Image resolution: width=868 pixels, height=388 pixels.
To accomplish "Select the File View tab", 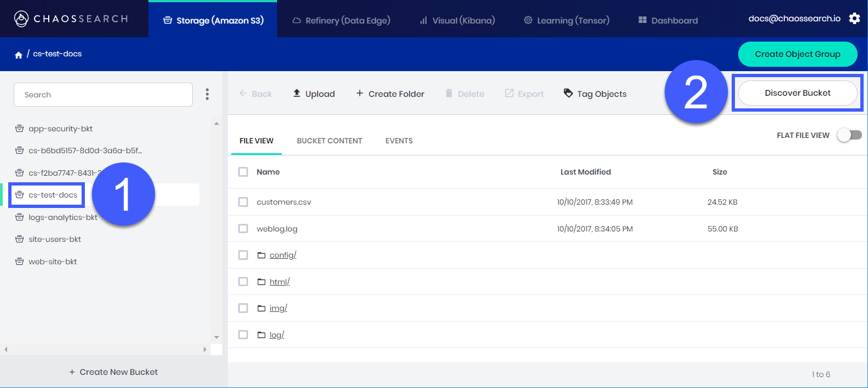I will point(256,141).
